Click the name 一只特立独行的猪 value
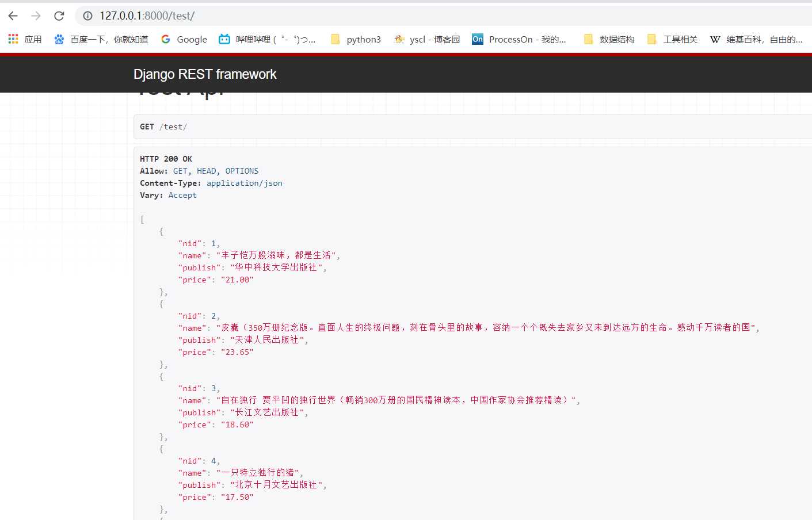 258,472
